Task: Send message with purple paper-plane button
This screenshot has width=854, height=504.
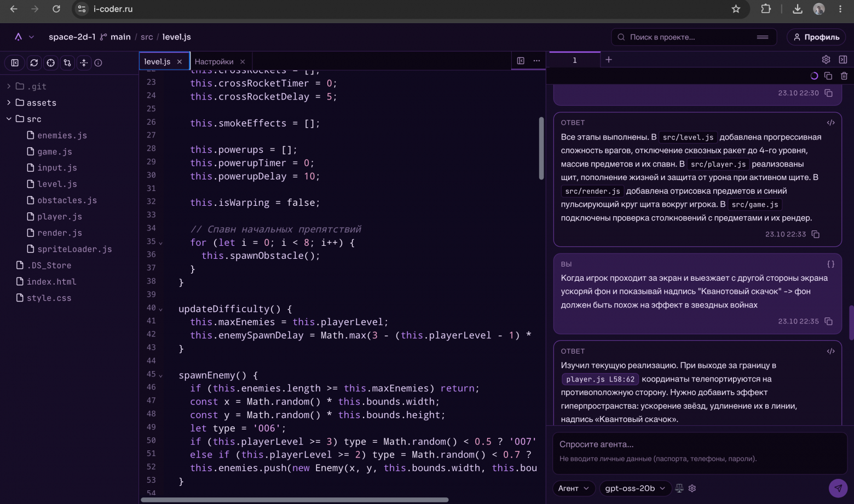Action: [838, 488]
